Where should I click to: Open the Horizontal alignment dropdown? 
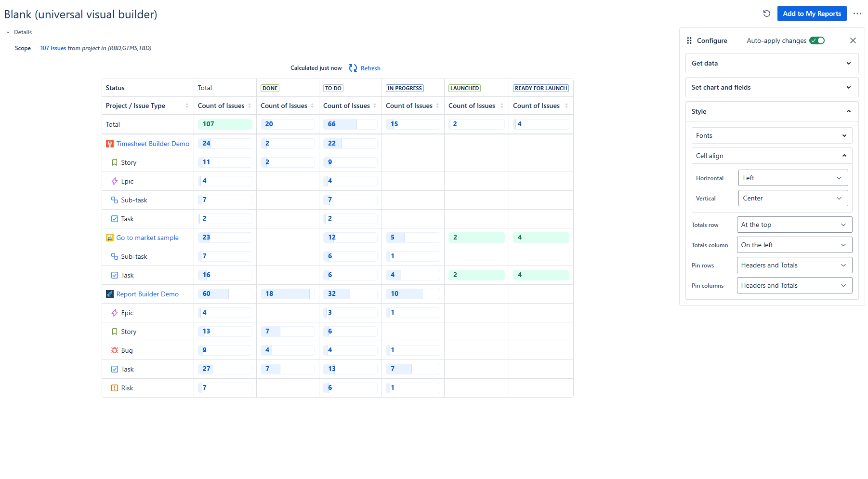tap(793, 178)
